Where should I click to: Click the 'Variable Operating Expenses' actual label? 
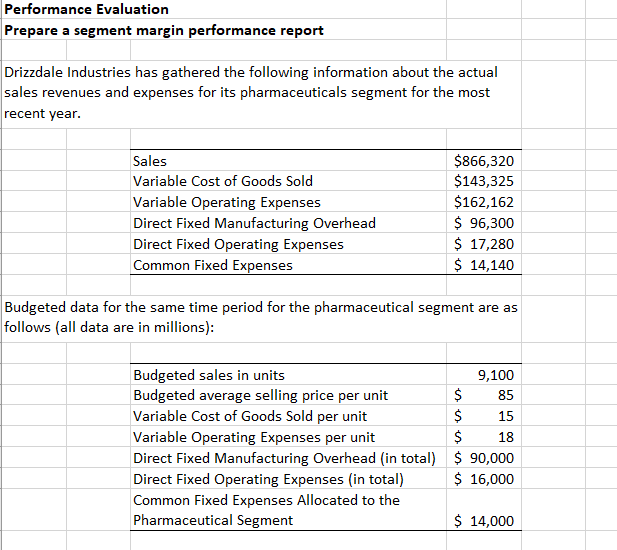(288, 202)
